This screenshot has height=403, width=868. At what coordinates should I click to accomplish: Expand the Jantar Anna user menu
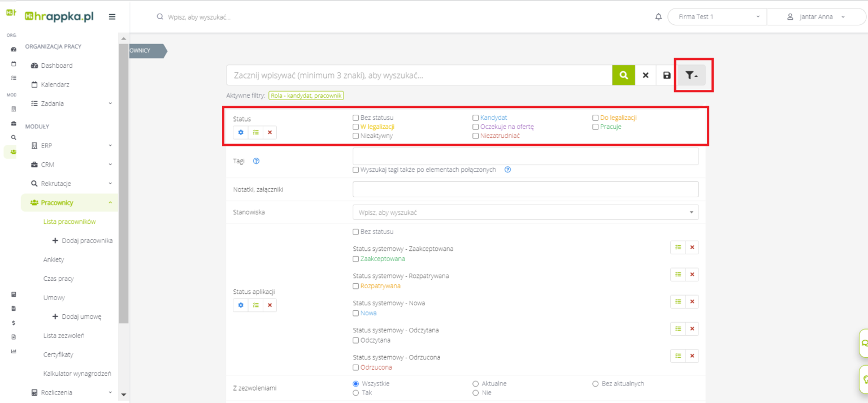(x=816, y=17)
